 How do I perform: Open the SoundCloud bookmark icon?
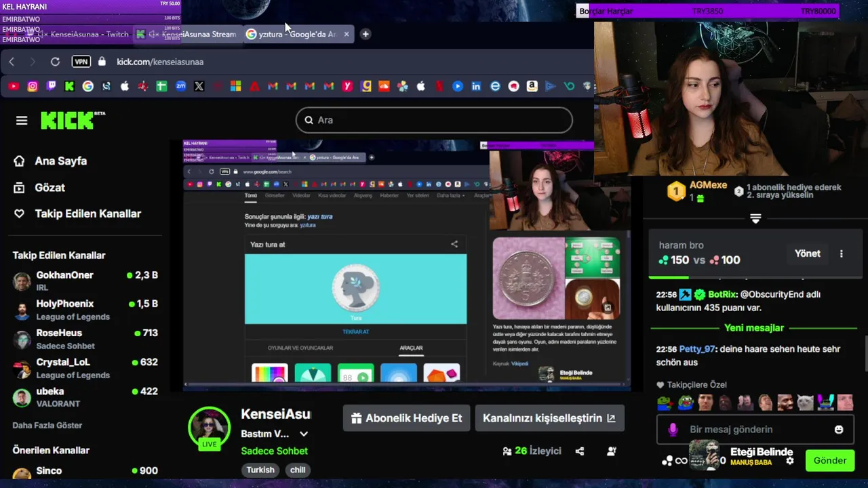point(384,86)
